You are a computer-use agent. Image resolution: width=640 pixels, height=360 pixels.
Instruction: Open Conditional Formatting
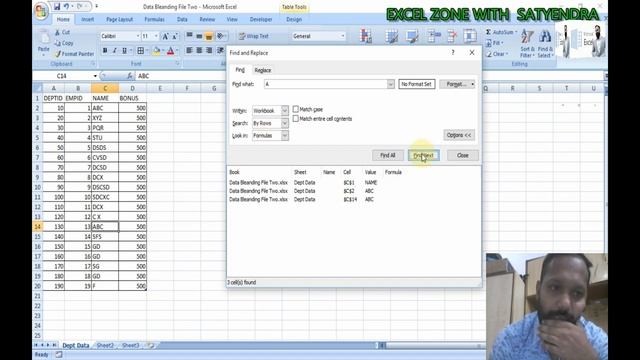(x=366, y=36)
